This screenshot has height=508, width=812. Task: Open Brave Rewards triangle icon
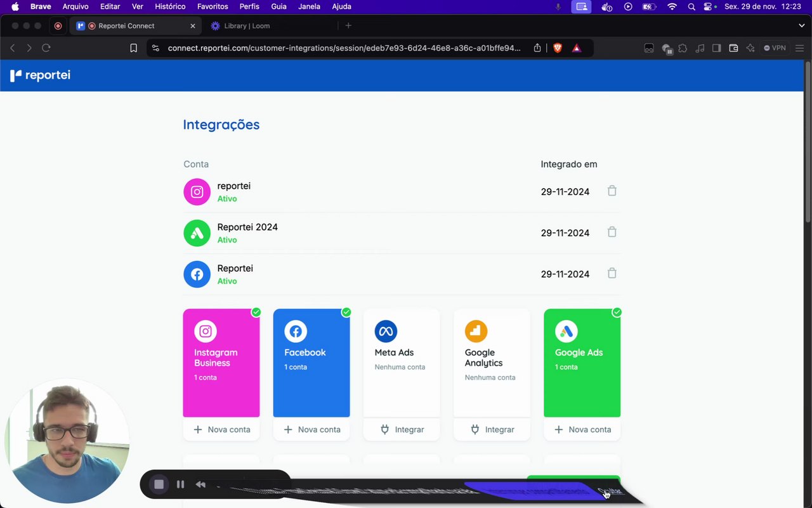point(576,48)
